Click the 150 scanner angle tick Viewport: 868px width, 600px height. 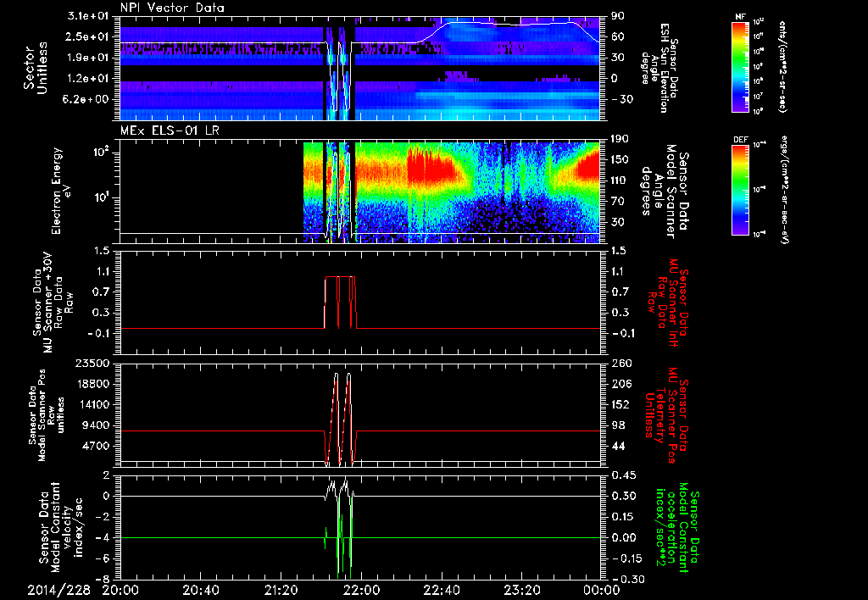click(620, 159)
